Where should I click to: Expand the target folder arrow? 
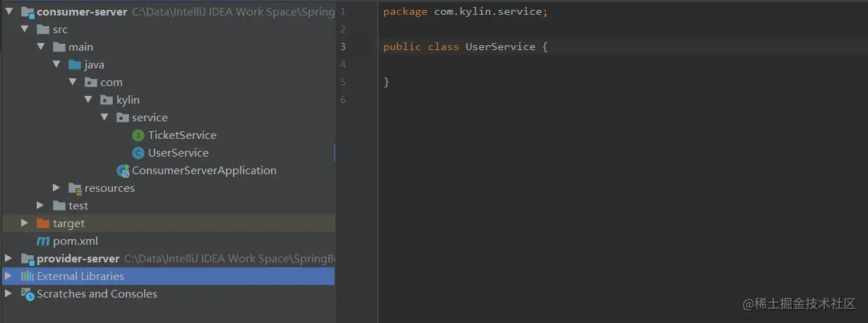coord(25,224)
